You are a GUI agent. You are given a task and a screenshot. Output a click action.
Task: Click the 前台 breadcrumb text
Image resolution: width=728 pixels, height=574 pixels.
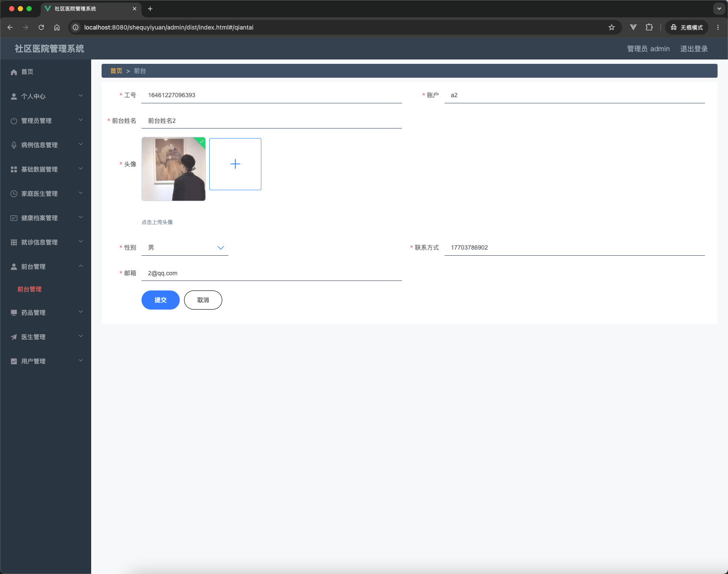[x=140, y=71]
